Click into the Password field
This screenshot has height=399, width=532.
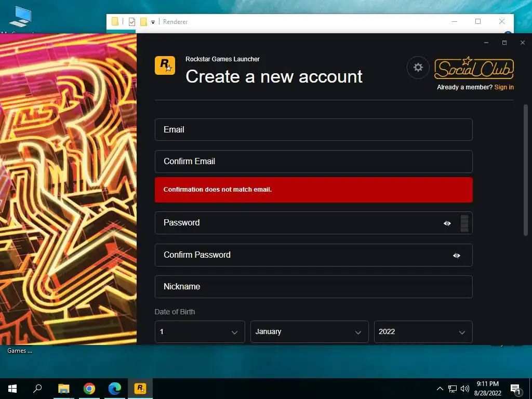(x=313, y=223)
